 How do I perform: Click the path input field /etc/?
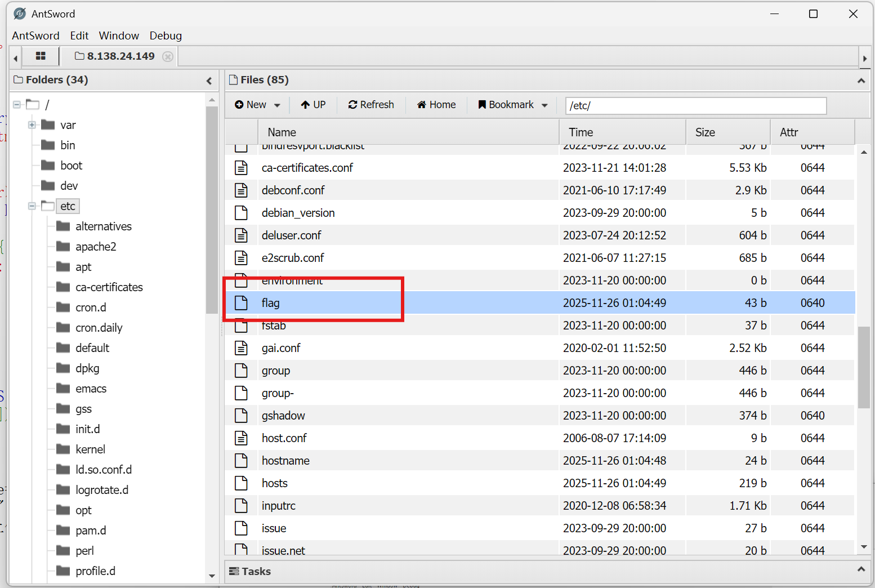695,105
